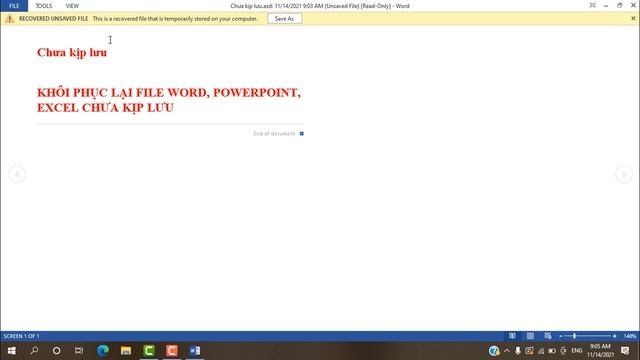Click the 'KHÔI PHỤC LẠI FILE WORD' heading
This screenshot has width=640, height=360.
169,100
